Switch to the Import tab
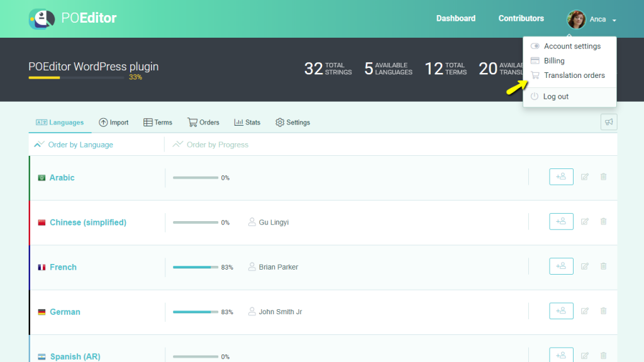 click(114, 123)
